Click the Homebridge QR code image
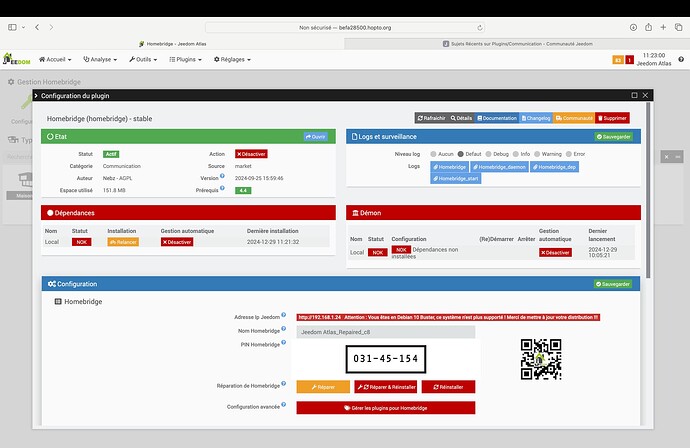The image size is (690, 448). [x=541, y=360]
